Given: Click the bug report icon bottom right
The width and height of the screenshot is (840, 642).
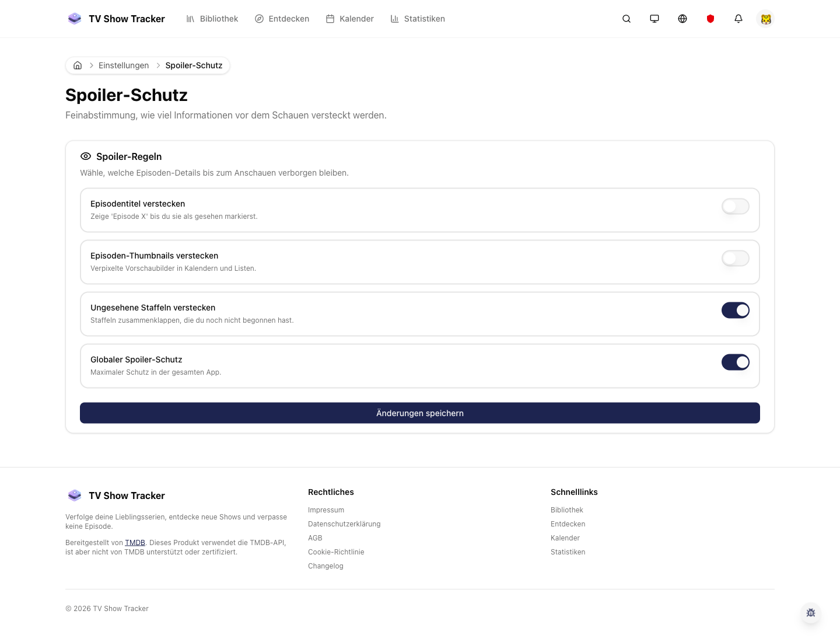Looking at the screenshot, I should coord(811,613).
